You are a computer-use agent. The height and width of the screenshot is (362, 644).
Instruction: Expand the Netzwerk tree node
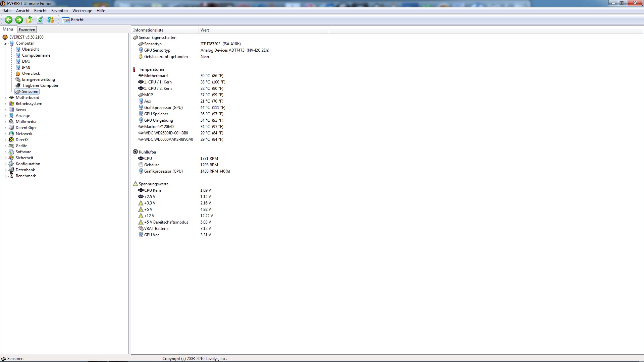coord(5,134)
